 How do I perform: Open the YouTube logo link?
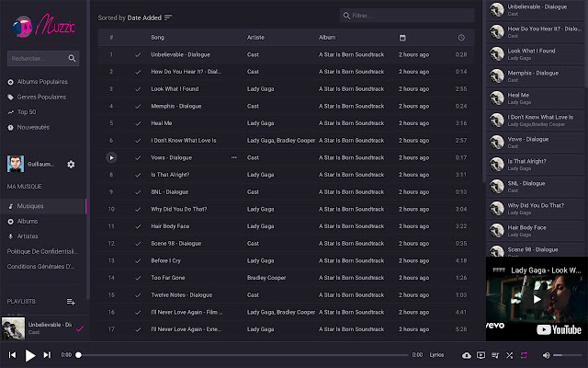[560, 329]
